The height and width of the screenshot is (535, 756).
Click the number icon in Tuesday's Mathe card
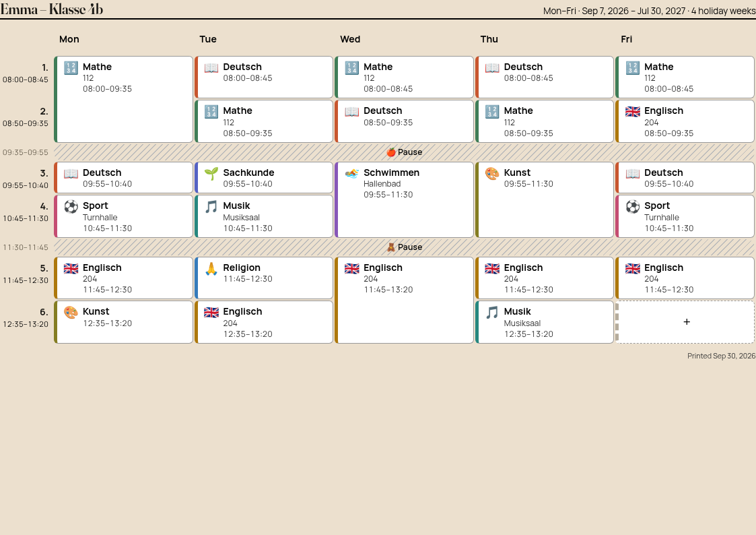[211, 112]
